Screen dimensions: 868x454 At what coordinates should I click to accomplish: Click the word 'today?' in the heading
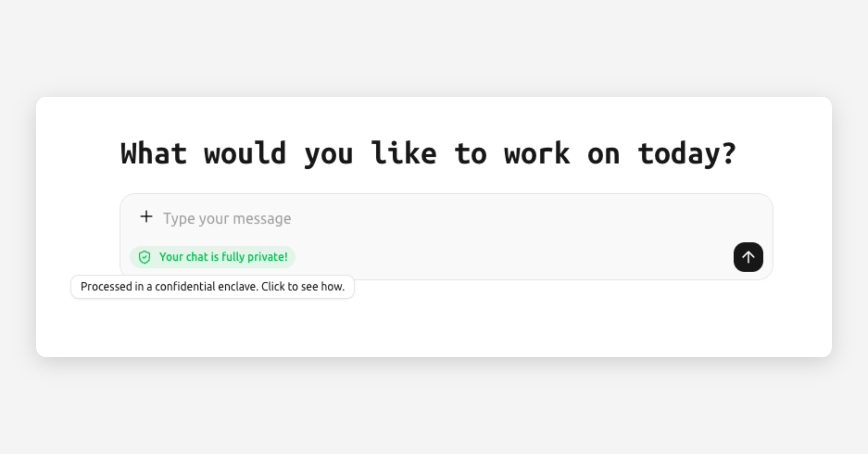click(686, 154)
